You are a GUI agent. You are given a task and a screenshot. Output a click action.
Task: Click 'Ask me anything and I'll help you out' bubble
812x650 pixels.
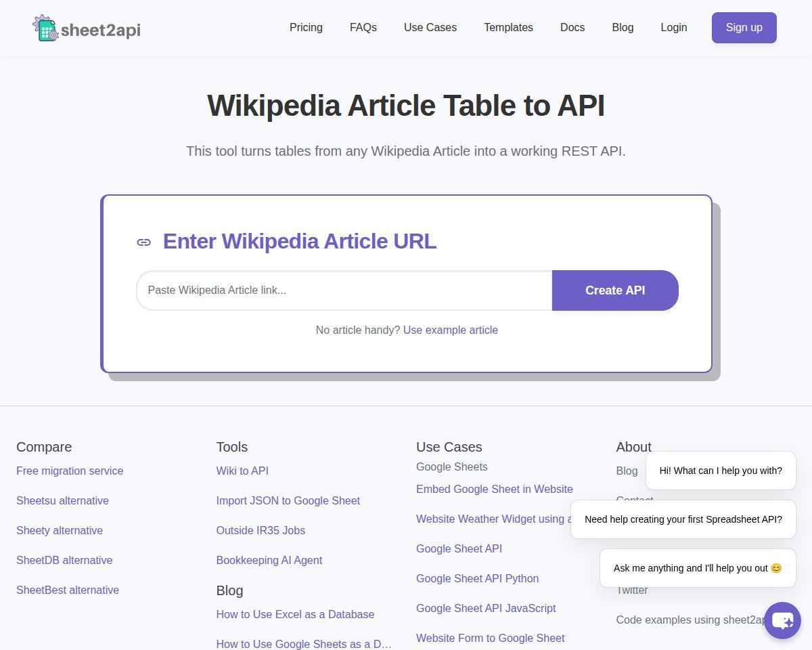698,568
